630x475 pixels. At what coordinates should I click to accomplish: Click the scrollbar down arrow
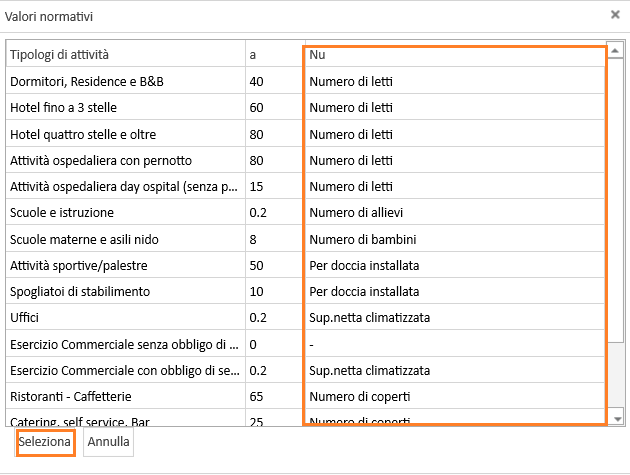pyautogui.click(x=617, y=420)
